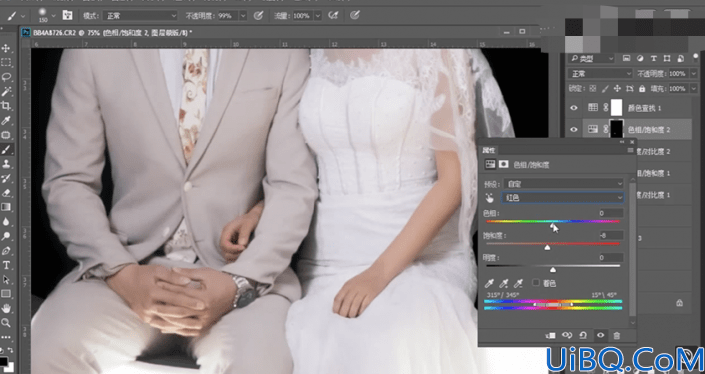Select the Blur tool
Viewport: 705px width, 374px height.
[6, 222]
